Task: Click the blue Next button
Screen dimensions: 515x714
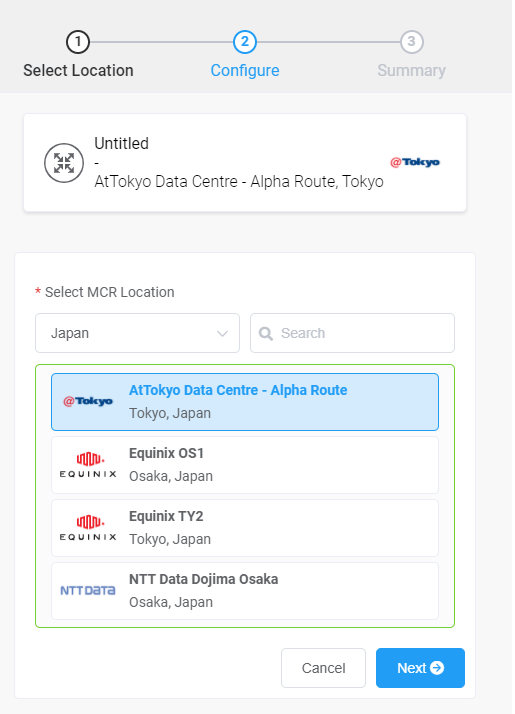Action: click(420, 668)
